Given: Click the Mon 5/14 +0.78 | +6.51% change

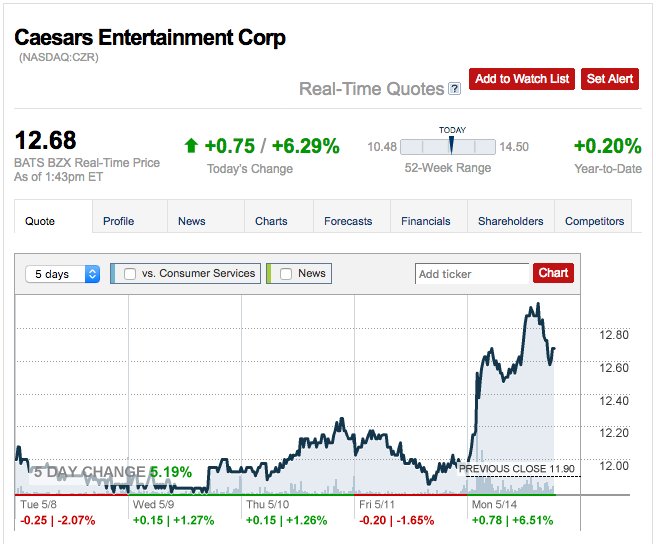Looking at the screenshot, I should [512, 521].
